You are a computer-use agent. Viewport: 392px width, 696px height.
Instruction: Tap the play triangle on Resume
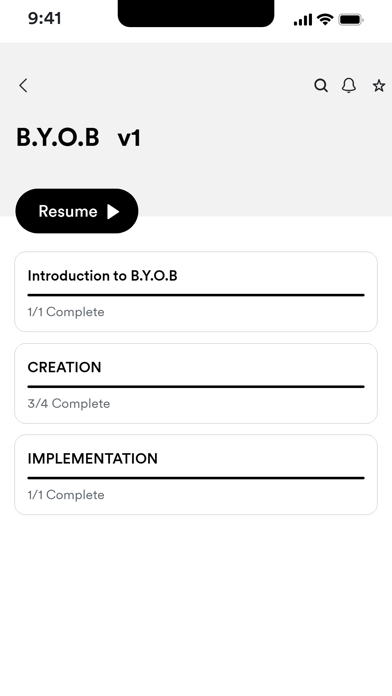113,211
